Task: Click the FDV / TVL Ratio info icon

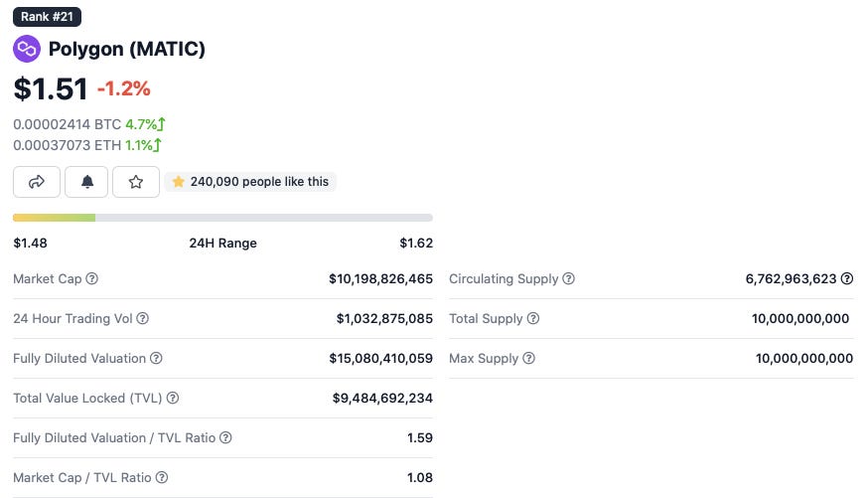Action: (x=225, y=437)
